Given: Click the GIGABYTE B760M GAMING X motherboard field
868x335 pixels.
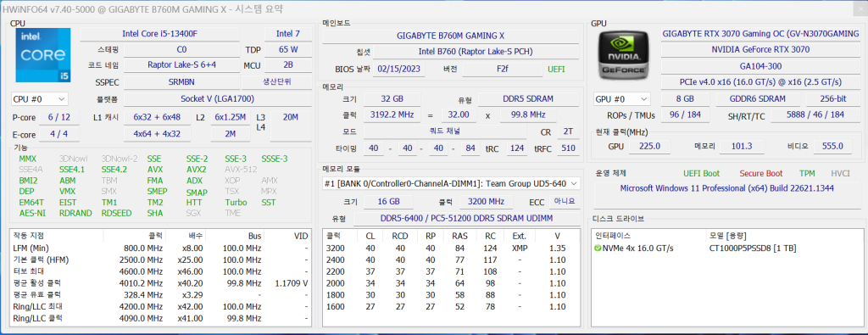Looking at the screenshot, I should tap(451, 36).
